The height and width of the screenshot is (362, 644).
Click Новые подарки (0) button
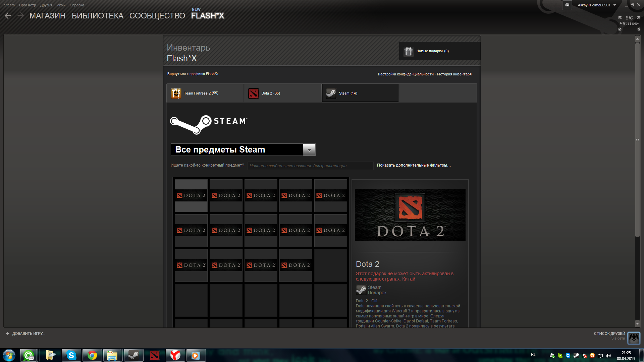440,51
